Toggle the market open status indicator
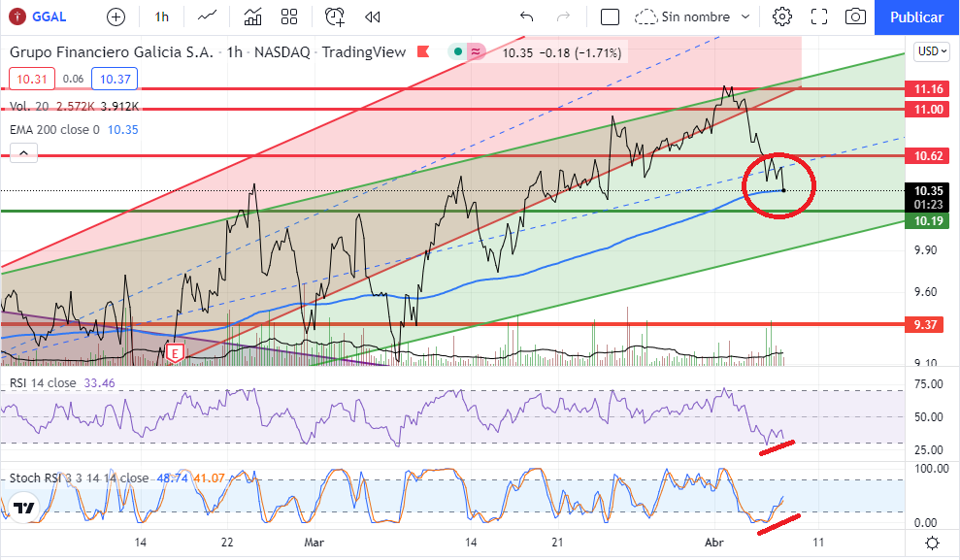This screenshot has width=960, height=560. [x=456, y=52]
